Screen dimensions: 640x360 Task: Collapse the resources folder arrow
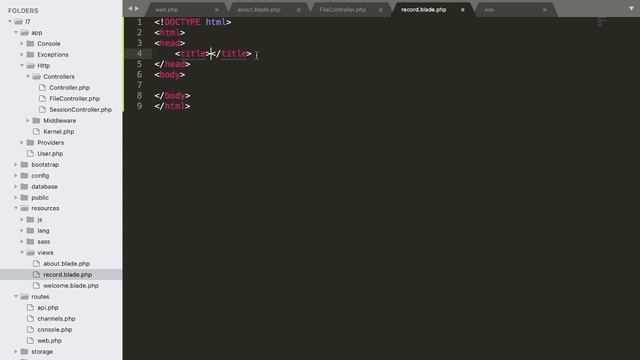16,208
